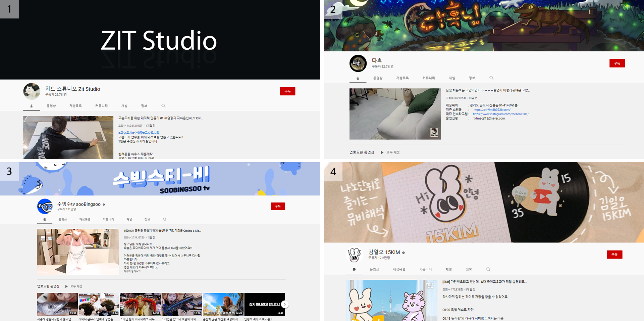Screen dimensions: 644x321
Task: Click the verified badge beside 수빙수tv sooBingsoo
Action: pyautogui.click(x=104, y=204)
